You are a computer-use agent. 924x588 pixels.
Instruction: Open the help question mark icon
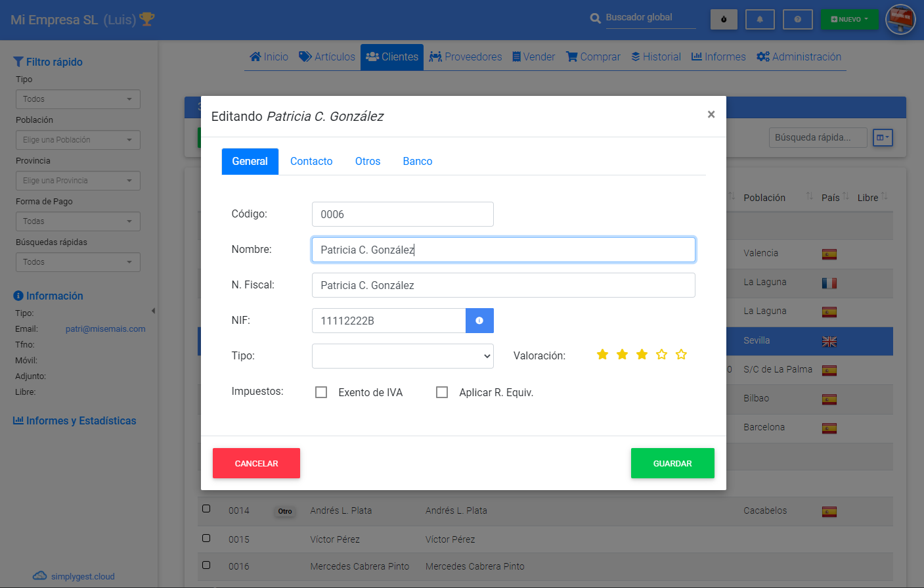point(797,19)
